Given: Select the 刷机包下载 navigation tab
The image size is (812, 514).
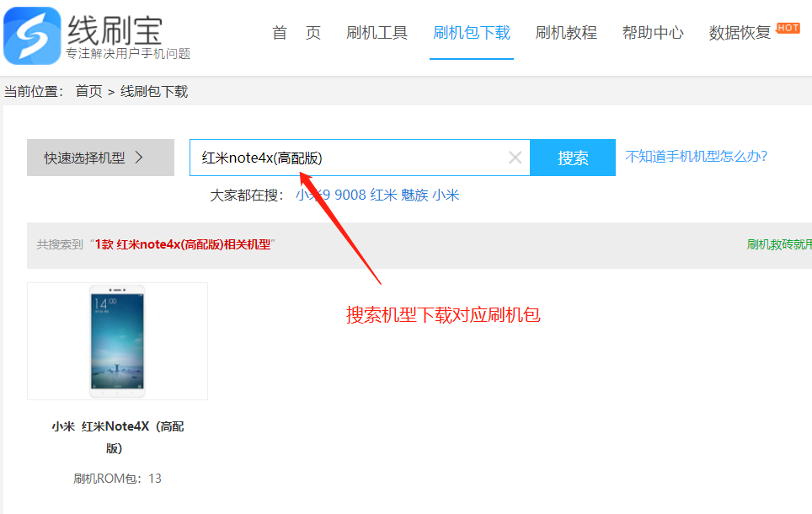Looking at the screenshot, I should 471,33.
